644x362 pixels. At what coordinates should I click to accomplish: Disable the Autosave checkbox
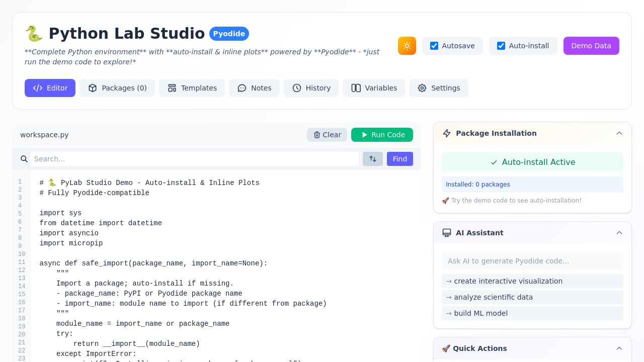click(434, 46)
